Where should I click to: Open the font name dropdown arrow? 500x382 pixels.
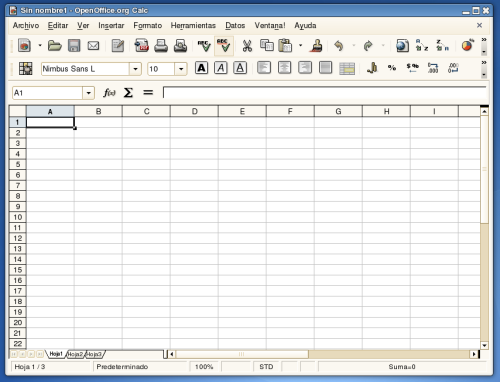pos(135,69)
